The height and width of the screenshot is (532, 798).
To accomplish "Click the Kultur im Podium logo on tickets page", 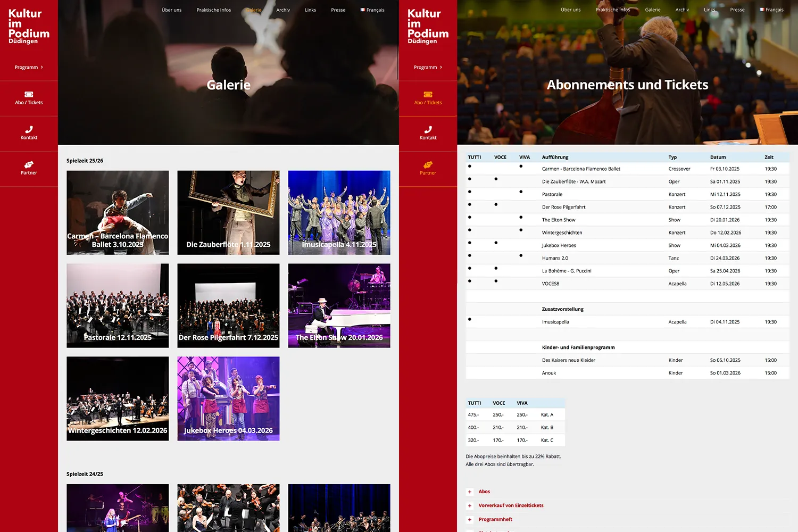I will [x=428, y=26].
